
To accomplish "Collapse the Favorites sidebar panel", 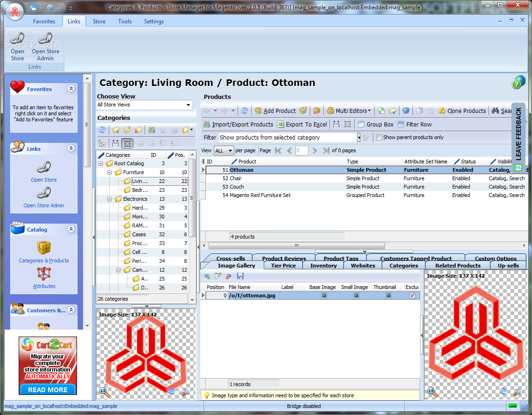I will (x=71, y=89).
